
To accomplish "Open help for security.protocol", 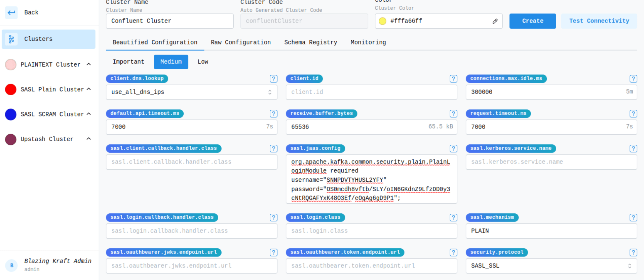I will pos(633,252).
